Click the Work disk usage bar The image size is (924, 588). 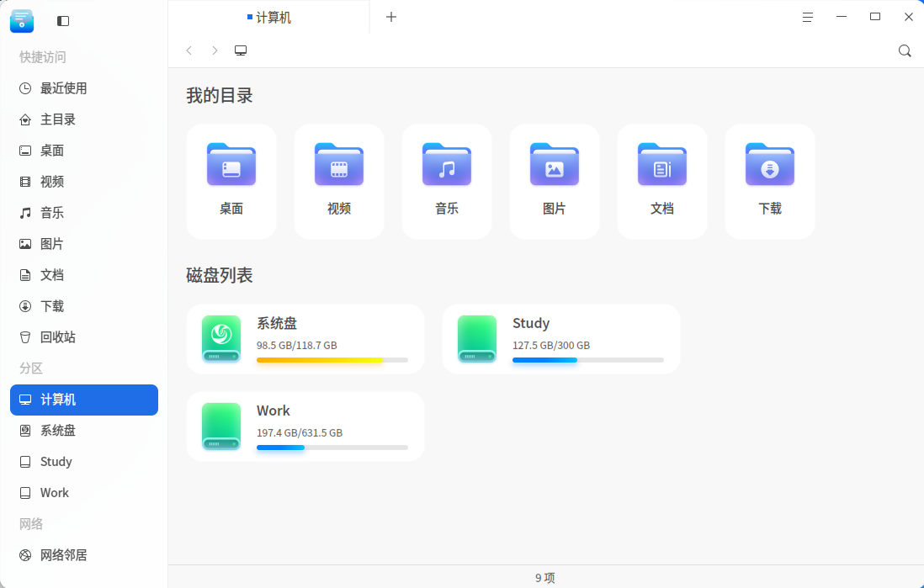pyautogui.click(x=332, y=448)
